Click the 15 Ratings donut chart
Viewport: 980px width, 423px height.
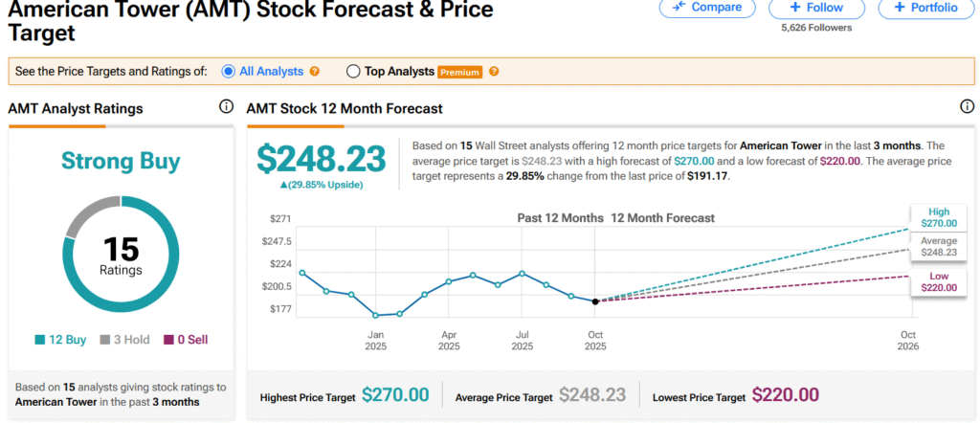click(121, 251)
